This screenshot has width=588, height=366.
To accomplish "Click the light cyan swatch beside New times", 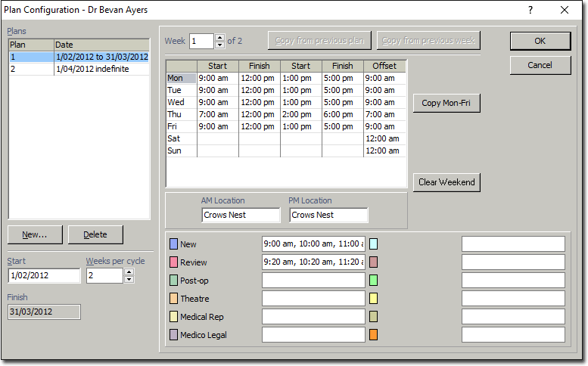I will tap(374, 244).
